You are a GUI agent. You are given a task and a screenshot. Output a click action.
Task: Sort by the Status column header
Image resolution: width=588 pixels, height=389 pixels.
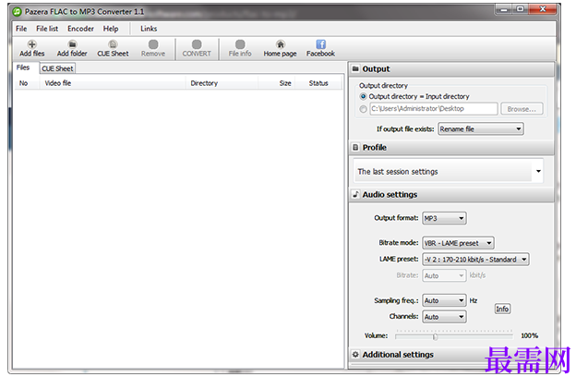coord(318,83)
